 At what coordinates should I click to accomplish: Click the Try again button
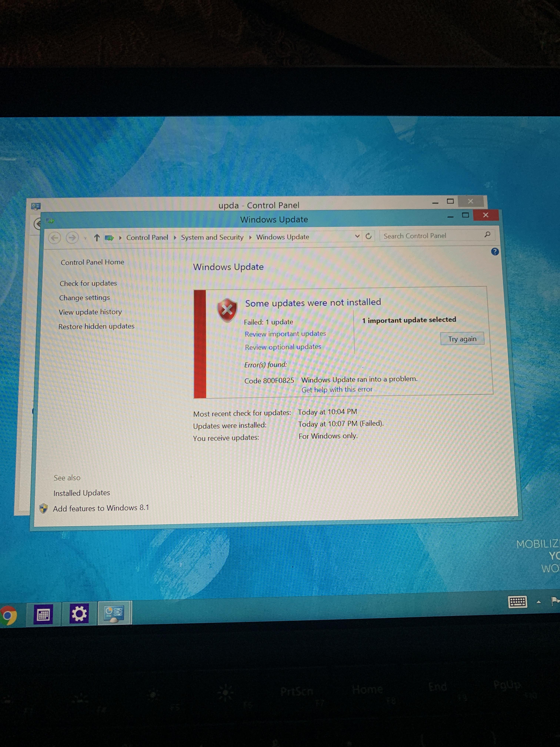(462, 339)
